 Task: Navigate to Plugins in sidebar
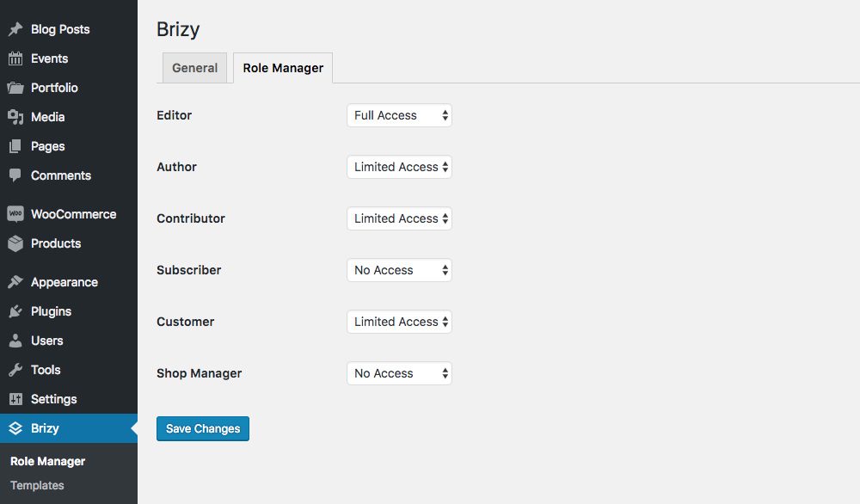(69, 311)
